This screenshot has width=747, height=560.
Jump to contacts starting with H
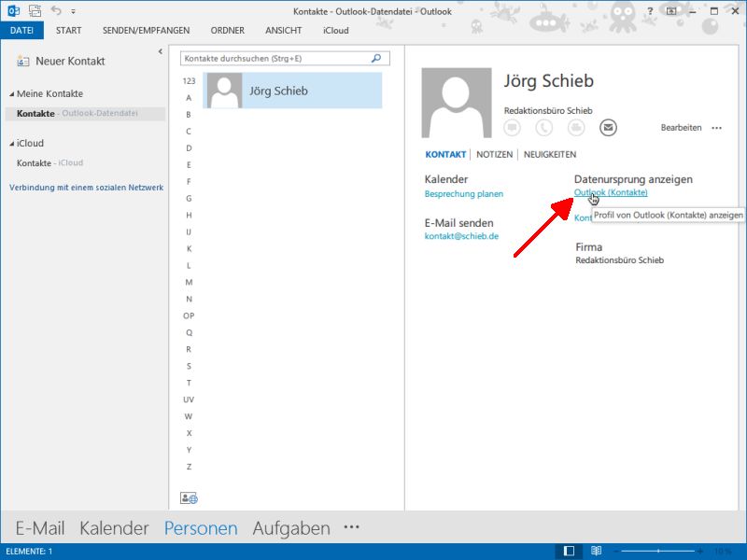click(x=189, y=216)
